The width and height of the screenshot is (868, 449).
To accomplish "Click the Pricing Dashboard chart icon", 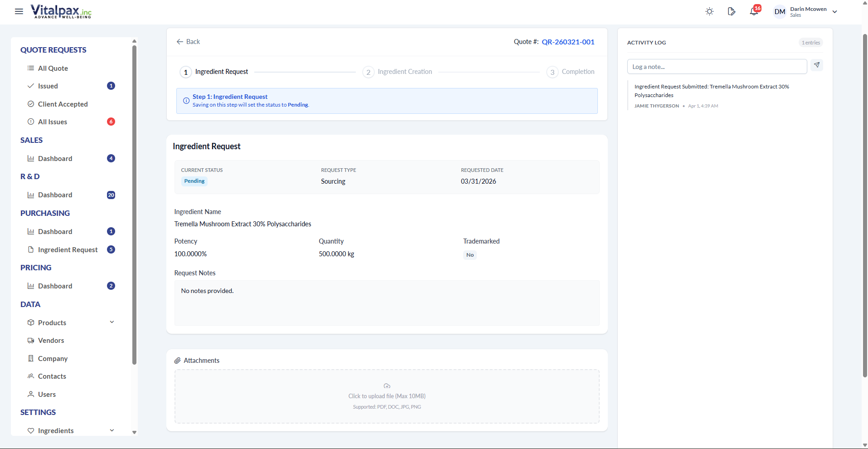I will [31, 286].
